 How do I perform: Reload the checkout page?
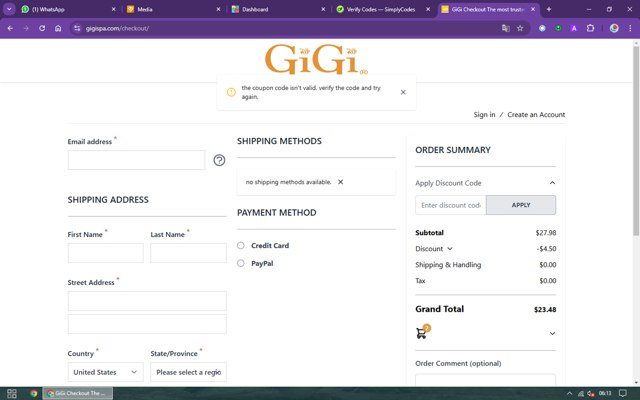pyautogui.click(x=42, y=28)
